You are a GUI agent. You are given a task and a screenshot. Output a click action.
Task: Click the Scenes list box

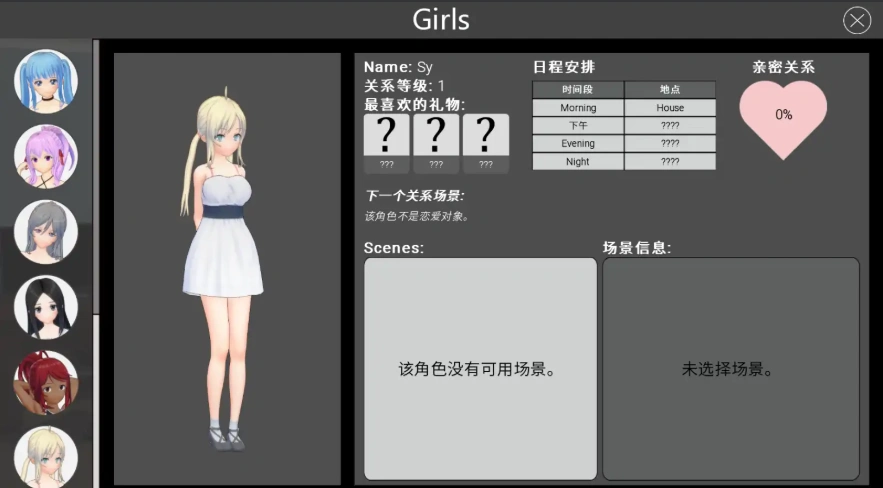point(480,369)
